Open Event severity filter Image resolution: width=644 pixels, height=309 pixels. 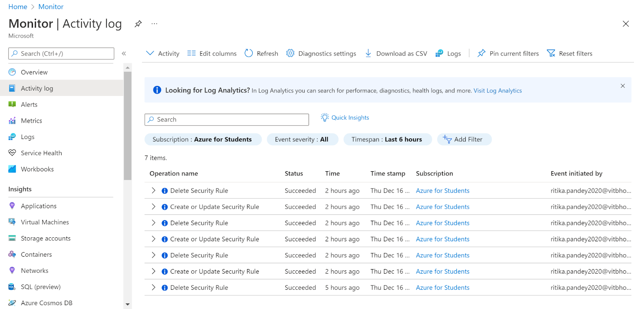(302, 139)
